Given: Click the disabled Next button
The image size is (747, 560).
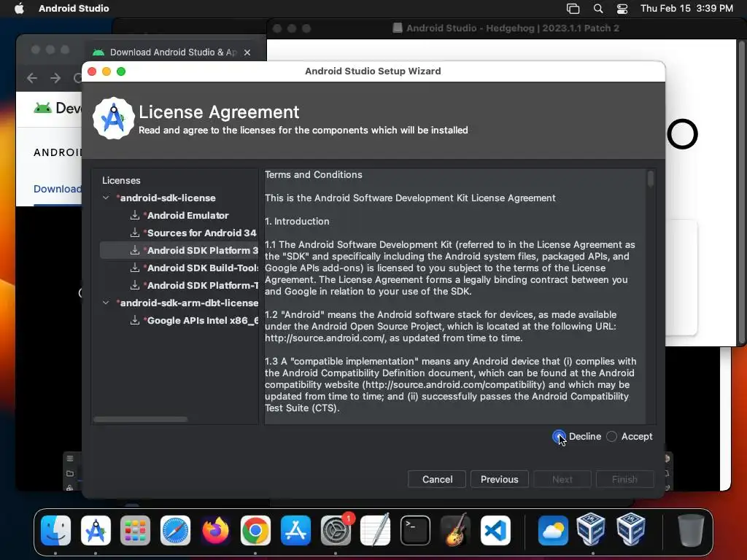Looking at the screenshot, I should tap(562, 479).
